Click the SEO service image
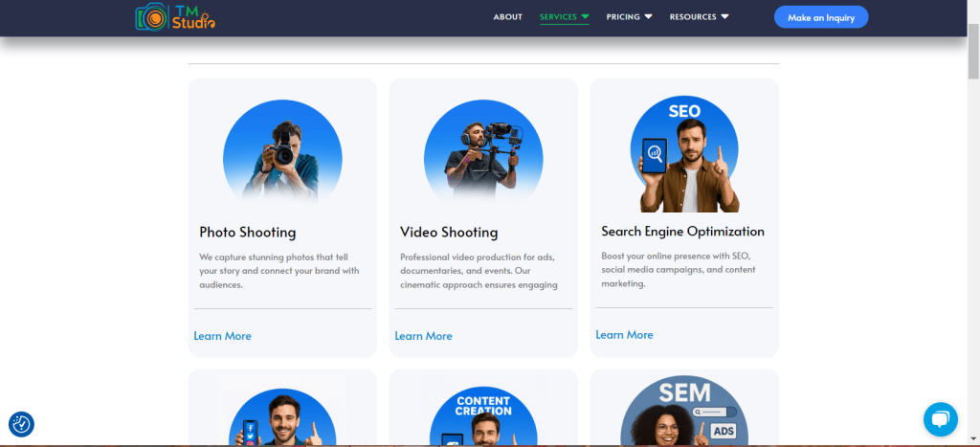Screen dimensions: 980x447 point(684,155)
